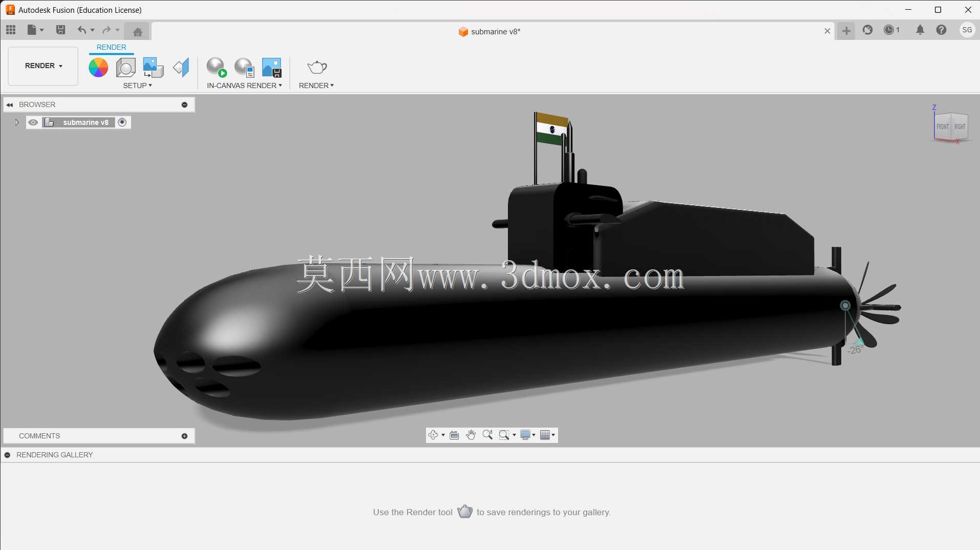Click the Redo arrow
The height and width of the screenshot is (550, 980).
pos(106,30)
